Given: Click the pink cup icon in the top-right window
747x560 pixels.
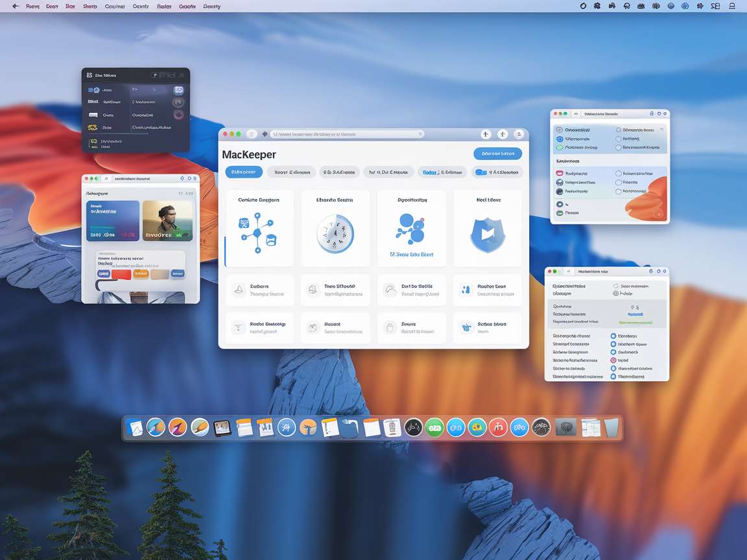Looking at the screenshot, I should pyautogui.click(x=560, y=173).
